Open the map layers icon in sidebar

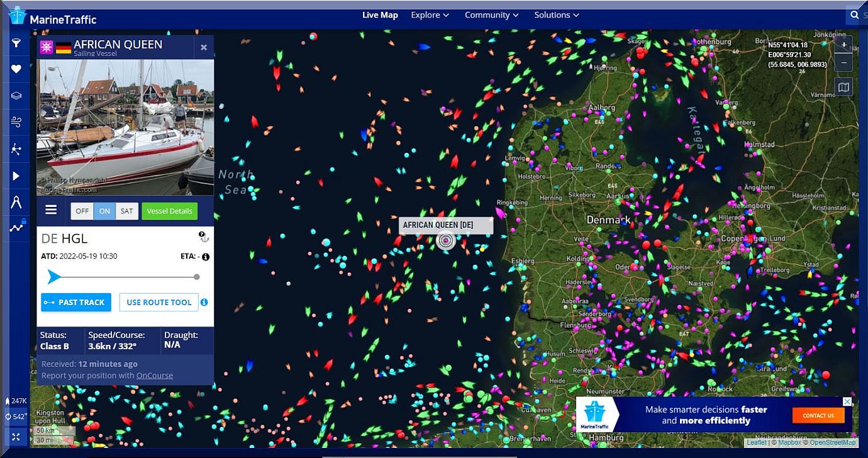pos(16,96)
